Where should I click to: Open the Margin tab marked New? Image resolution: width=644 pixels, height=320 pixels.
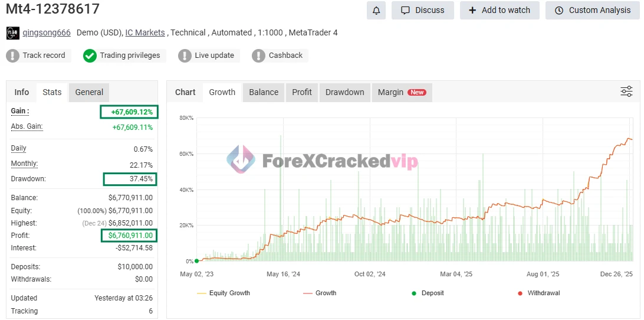[x=401, y=92]
